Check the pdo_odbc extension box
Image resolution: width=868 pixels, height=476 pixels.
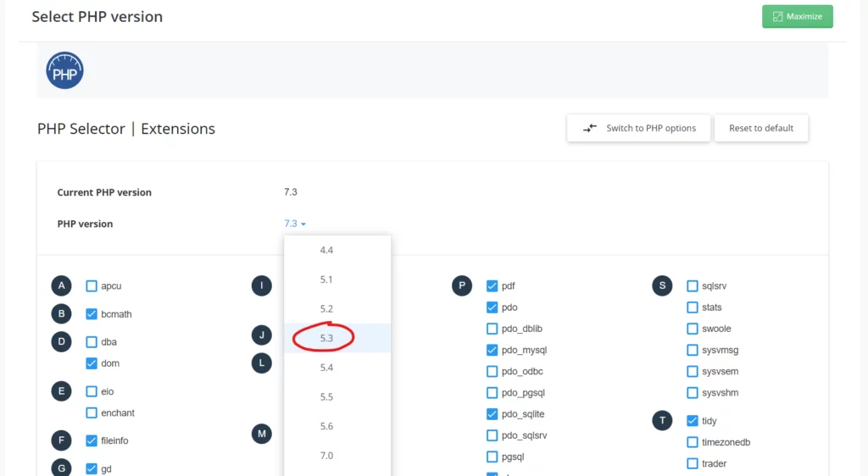coord(492,372)
